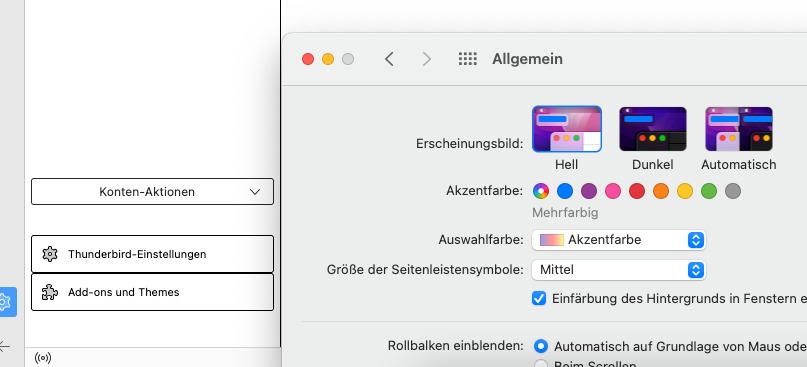Image resolution: width=807 pixels, height=367 pixels.
Task: Select the Beim Scrollen radio button
Action: [541, 364]
